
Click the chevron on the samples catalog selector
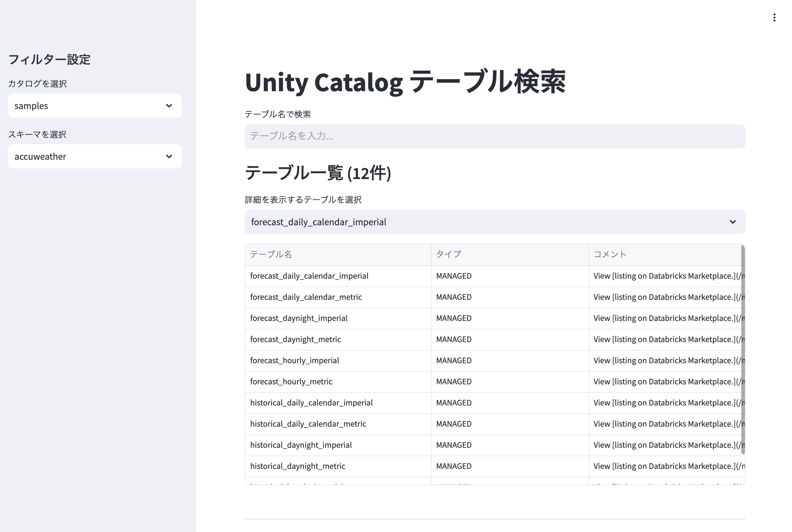pyautogui.click(x=169, y=106)
